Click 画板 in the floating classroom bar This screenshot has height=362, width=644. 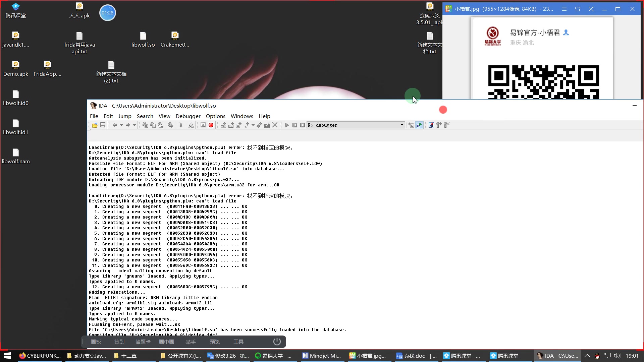click(96, 342)
